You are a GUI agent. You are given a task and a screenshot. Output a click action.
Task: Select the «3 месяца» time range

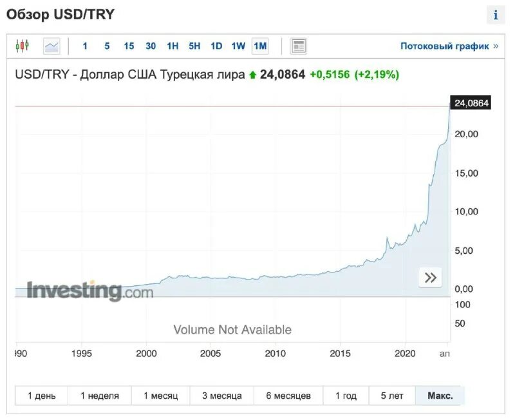click(x=221, y=396)
